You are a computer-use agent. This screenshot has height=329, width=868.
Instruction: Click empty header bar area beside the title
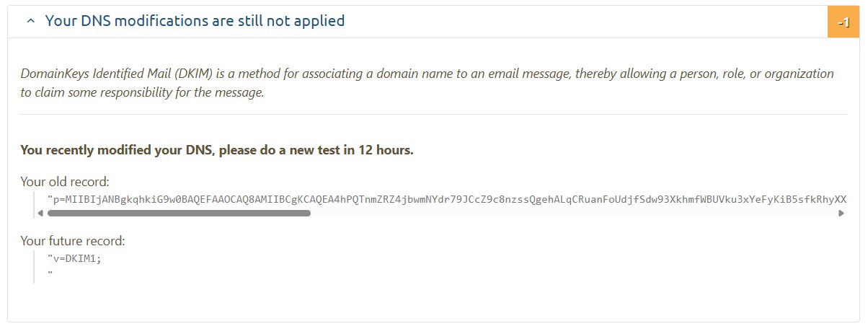(x=577, y=22)
